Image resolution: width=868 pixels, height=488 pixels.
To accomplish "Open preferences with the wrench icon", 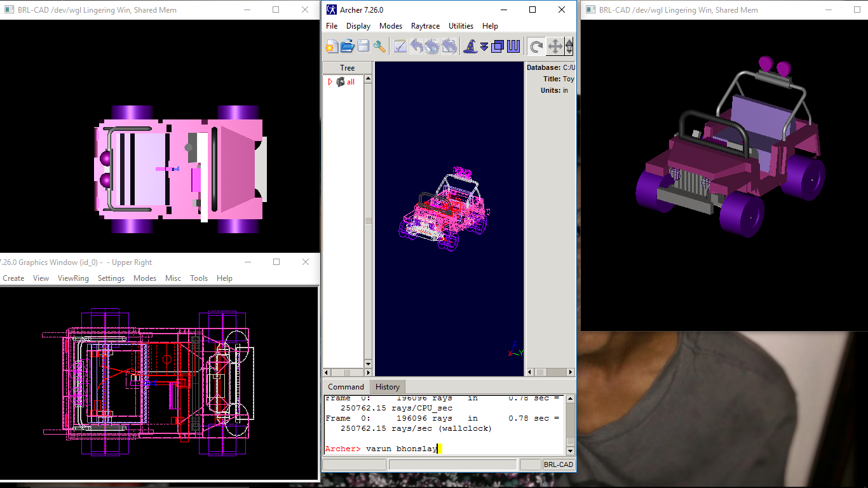I will 379,46.
